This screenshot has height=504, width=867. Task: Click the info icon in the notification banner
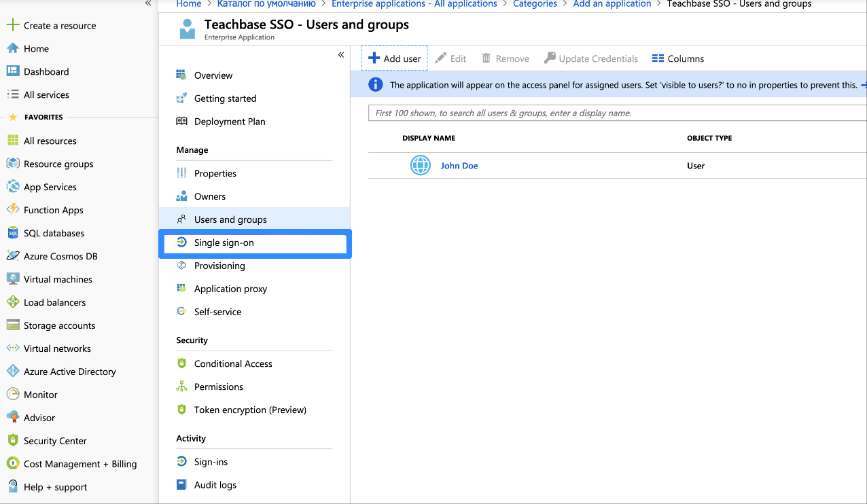tap(375, 85)
